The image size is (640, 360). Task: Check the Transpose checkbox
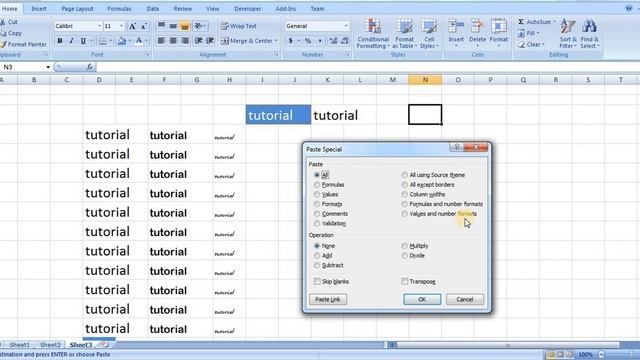pyautogui.click(x=404, y=282)
